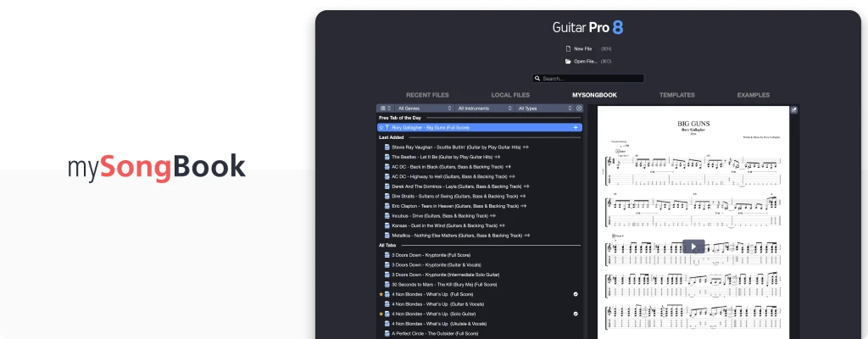
Task: Click the star icon on Rory Gallagher row
Action: coord(381,127)
